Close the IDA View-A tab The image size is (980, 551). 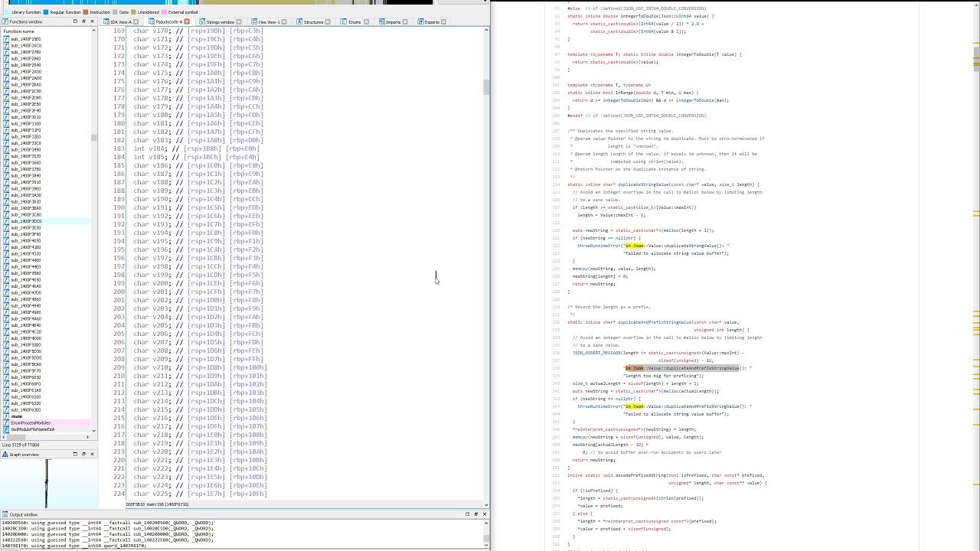pos(136,22)
